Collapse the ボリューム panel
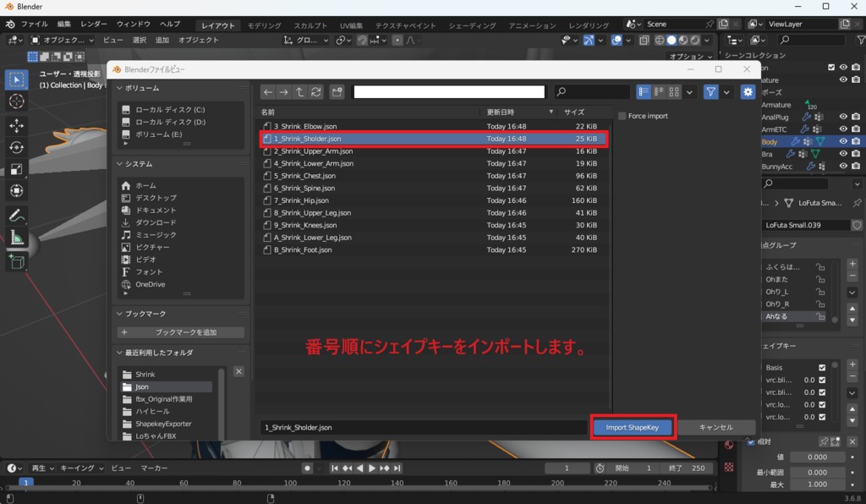 coord(119,88)
